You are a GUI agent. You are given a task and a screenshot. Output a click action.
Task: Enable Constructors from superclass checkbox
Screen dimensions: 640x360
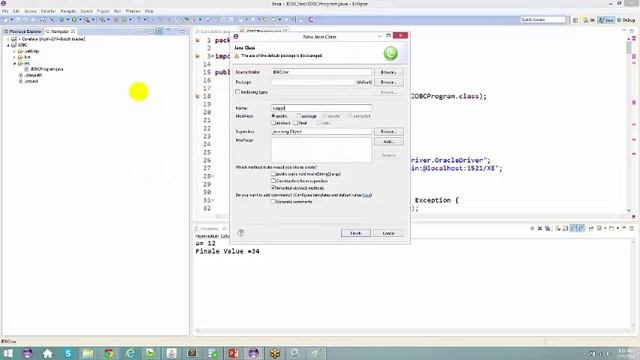tap(273, 181)
